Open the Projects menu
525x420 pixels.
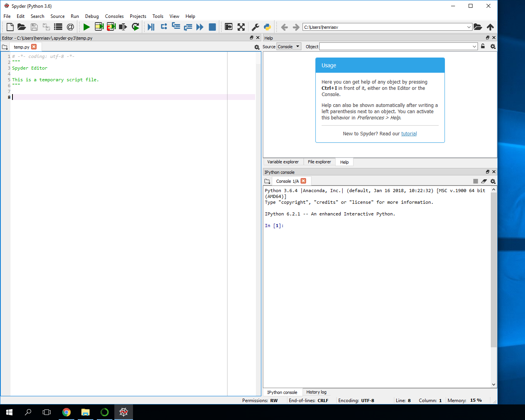click(138, 16)
